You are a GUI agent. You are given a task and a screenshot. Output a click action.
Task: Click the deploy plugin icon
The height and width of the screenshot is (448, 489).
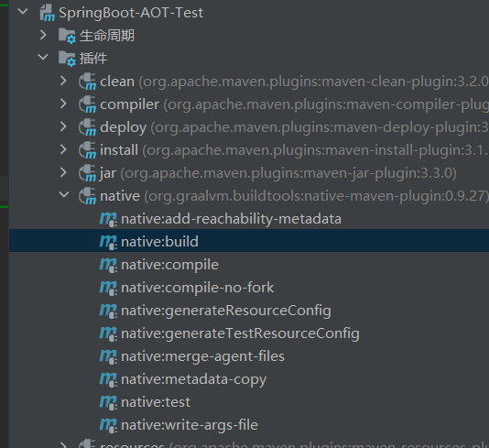tap(87, 127)
